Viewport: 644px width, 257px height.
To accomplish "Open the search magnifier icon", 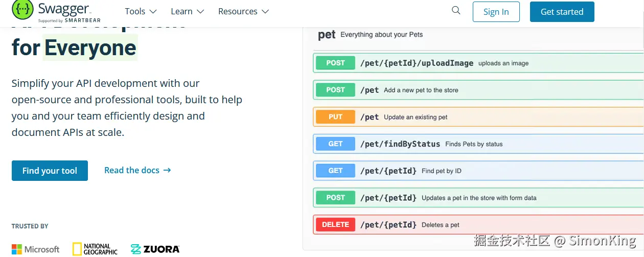I will tap(456, 11).
